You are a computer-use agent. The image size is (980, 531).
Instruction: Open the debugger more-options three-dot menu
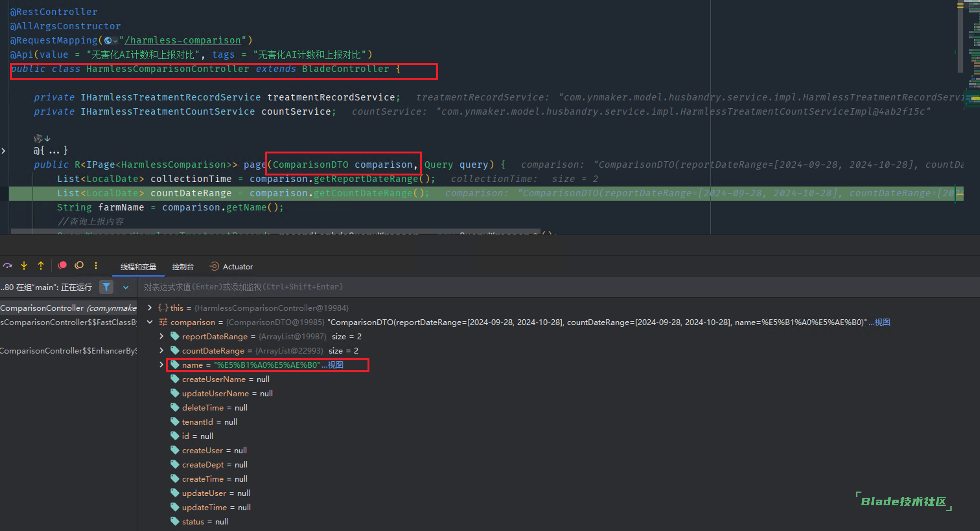[x=96, y=266]
